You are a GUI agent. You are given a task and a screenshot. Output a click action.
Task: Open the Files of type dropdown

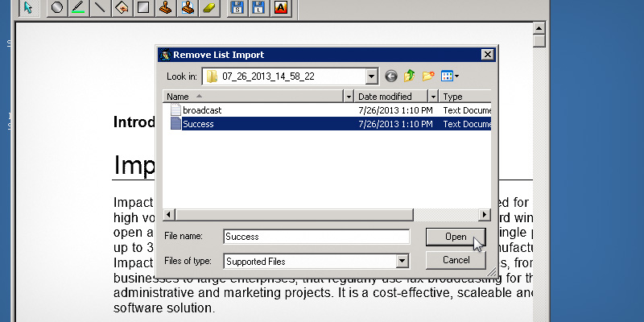tap(402, 261)
